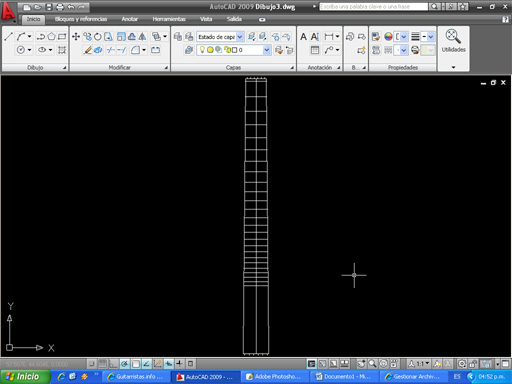Select the Polygon tool in Dibujo
The width and height of the screenshot is (512, 384).
tap(51, 36)
